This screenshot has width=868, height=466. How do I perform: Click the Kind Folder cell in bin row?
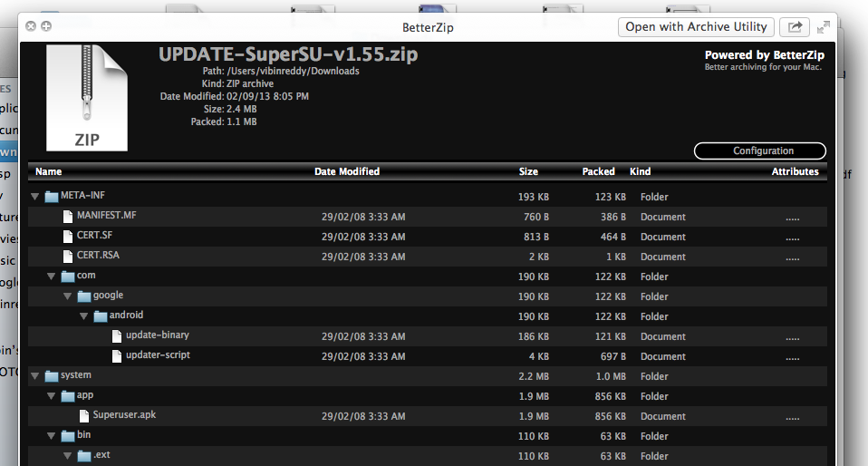[x=654, y=436]
